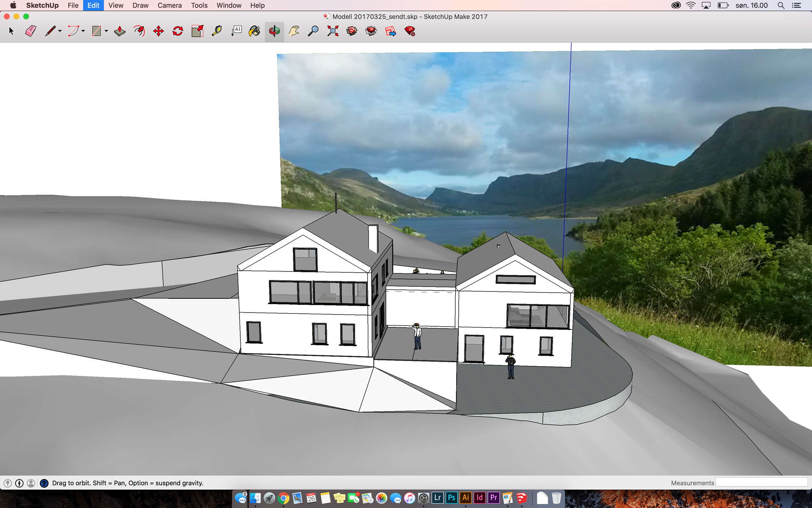Select the Eraser tool

click(x=30, y=31)
